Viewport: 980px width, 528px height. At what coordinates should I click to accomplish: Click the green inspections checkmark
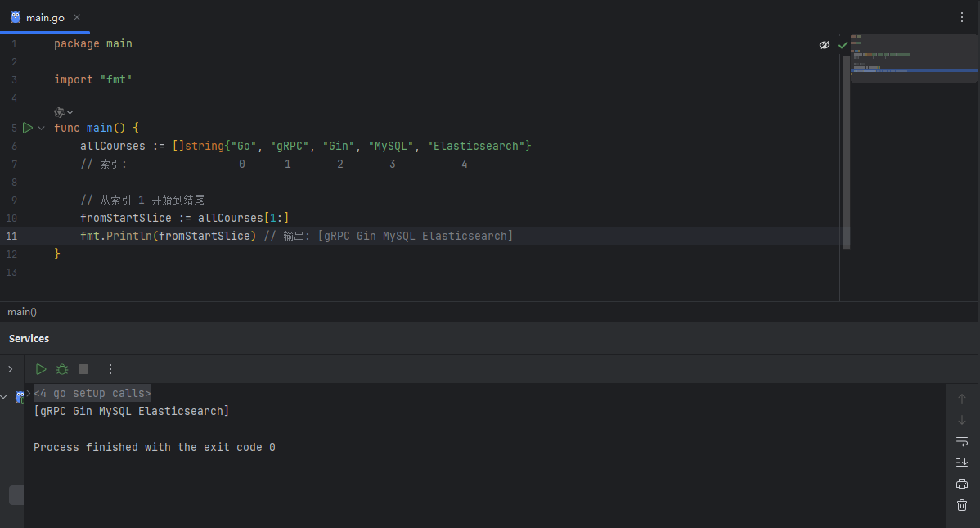pos(843,45)
